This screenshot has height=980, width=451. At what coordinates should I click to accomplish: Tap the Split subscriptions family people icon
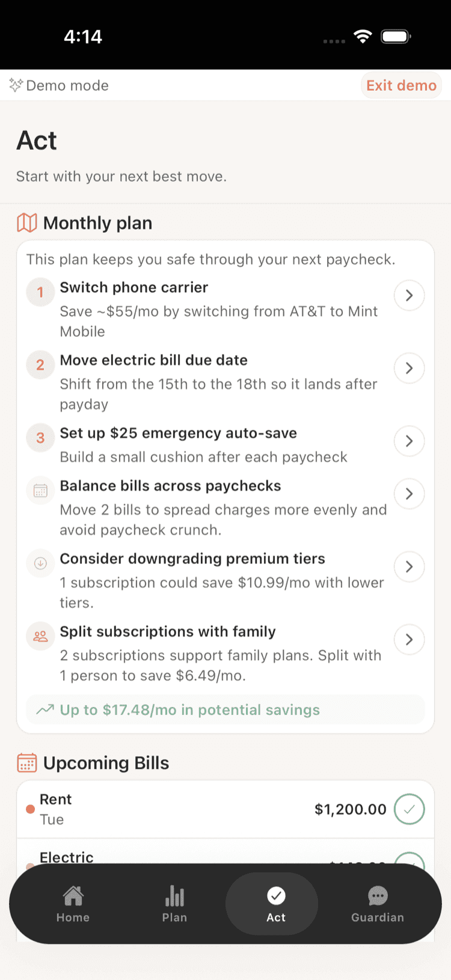click(x=40, y=636)
